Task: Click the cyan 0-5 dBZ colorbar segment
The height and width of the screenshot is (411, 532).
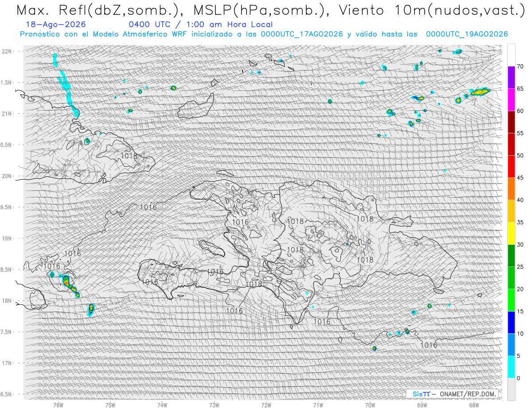Action: pyautogui.click(x=511, y=367)
